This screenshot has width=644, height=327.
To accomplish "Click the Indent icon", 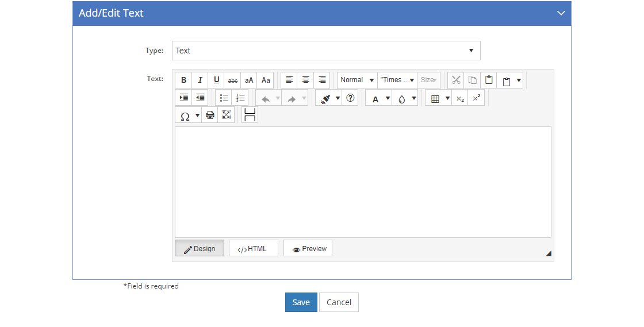I will (x=183, y=98).
